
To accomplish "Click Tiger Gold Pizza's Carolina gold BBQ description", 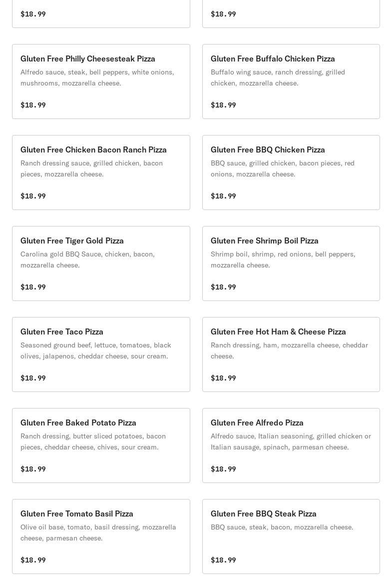I will pos(87,259).
